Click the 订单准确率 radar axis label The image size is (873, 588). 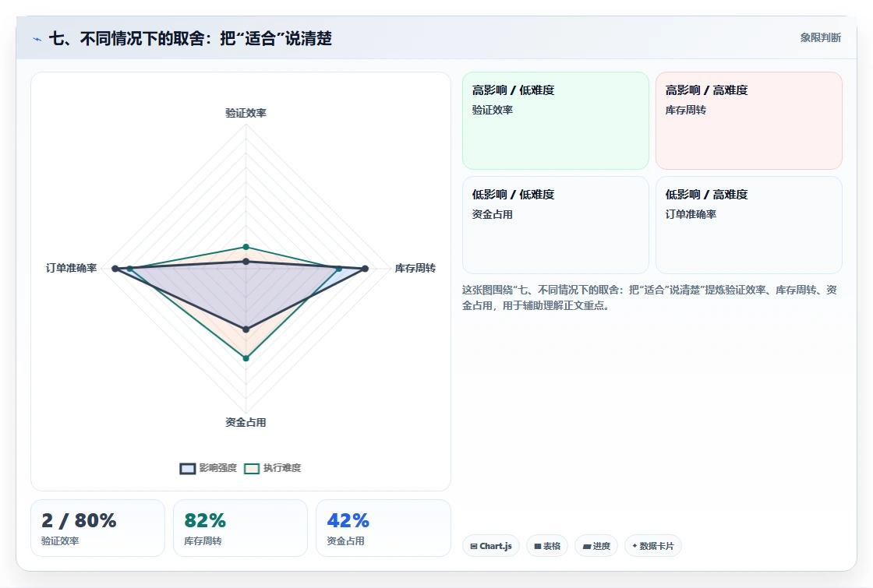tap(71, 268)
